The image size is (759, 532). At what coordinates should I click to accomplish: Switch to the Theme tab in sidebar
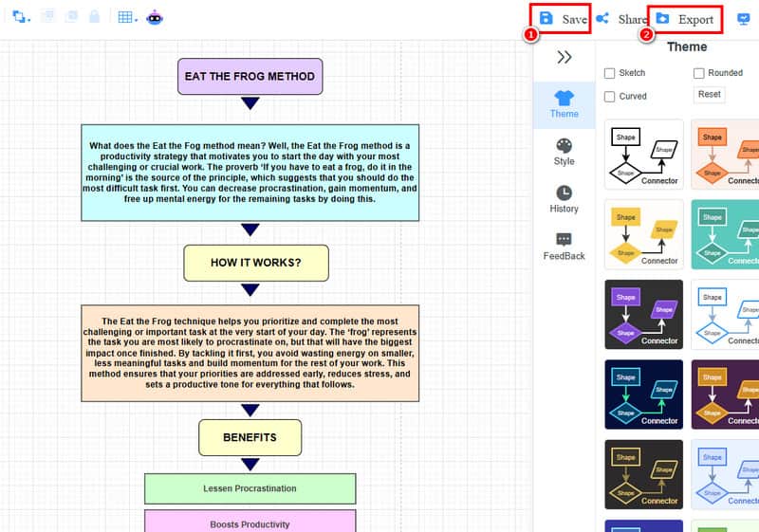(x=564, y=104)
